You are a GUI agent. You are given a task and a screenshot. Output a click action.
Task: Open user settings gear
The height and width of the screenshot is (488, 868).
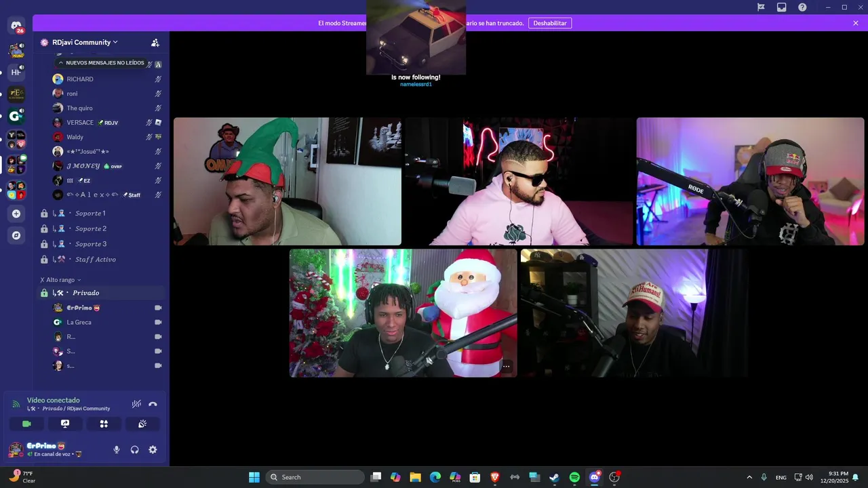(x=153, y=449)
